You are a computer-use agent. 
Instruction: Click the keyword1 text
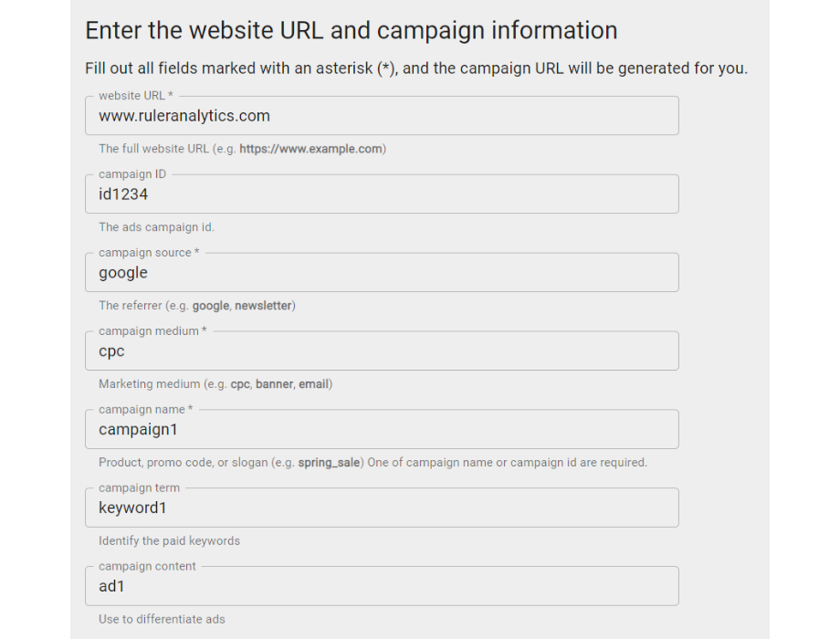pos(131,508)
